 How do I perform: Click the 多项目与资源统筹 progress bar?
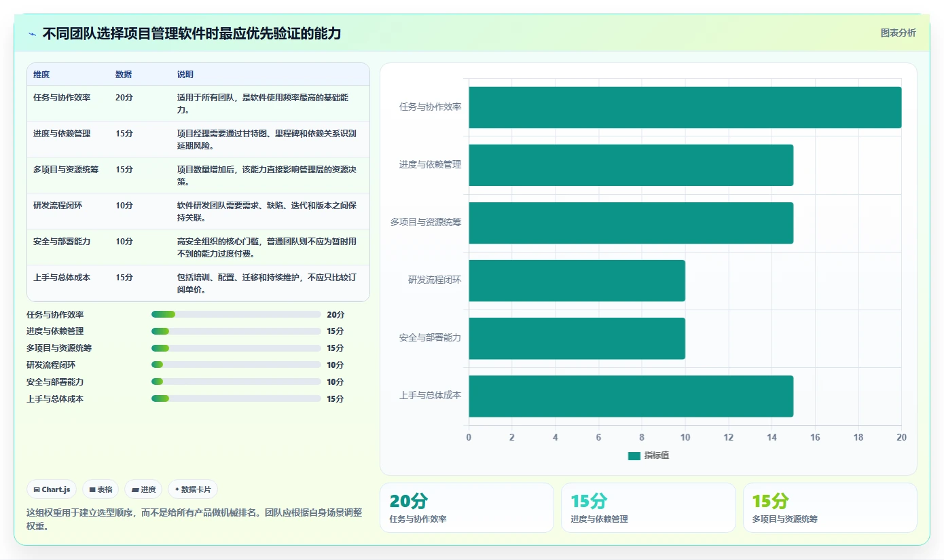pyautogui.click(x=236, y=348)
